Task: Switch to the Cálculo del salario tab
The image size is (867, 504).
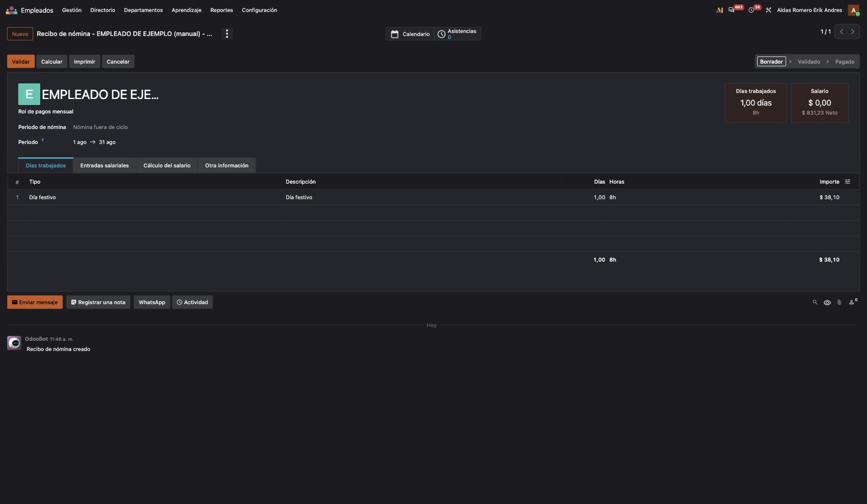Action: click(167, 166)
